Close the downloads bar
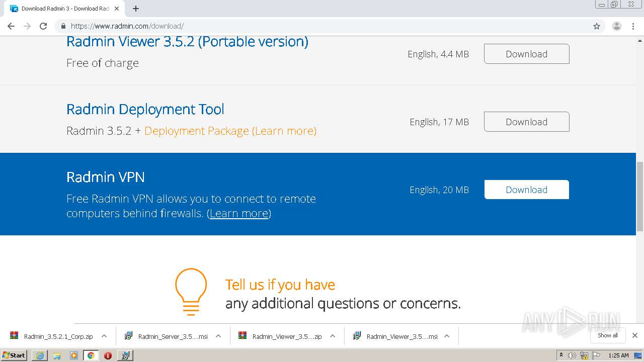This screenshot has height=362, width=644. [x=635, y=335]
